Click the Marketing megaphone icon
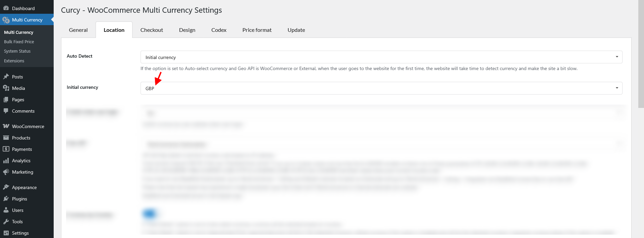Screen dimensions: 644x238 click(x=6, y=172)
